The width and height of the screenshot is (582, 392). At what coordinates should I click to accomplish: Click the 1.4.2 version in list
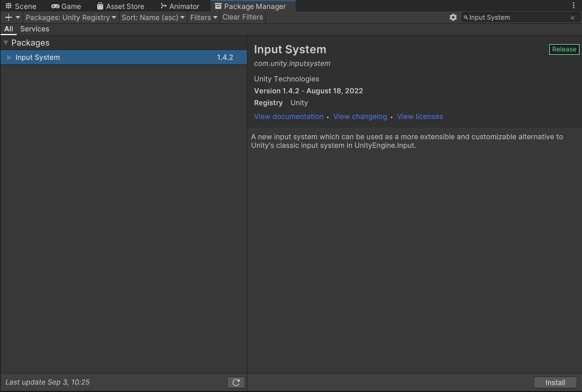point(225,57)
